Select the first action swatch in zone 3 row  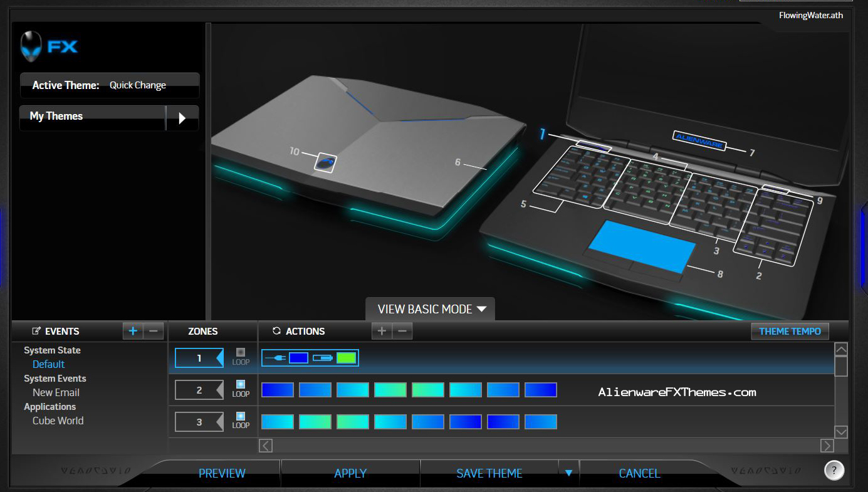278,422
